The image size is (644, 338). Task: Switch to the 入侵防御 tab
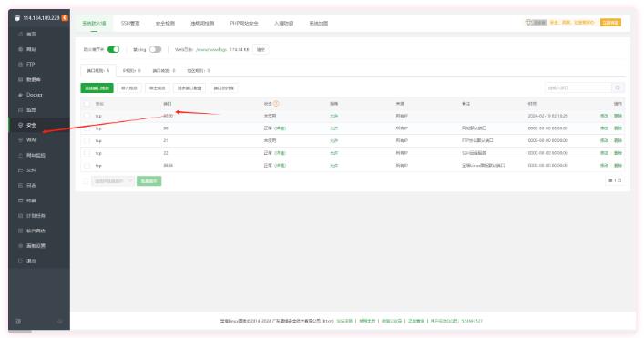click(x=284, y=24)
